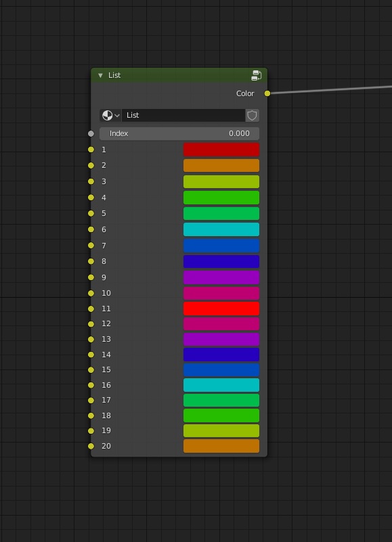Click the yellow socket for input 2
392x542 pixels.
tap(91, 166)
